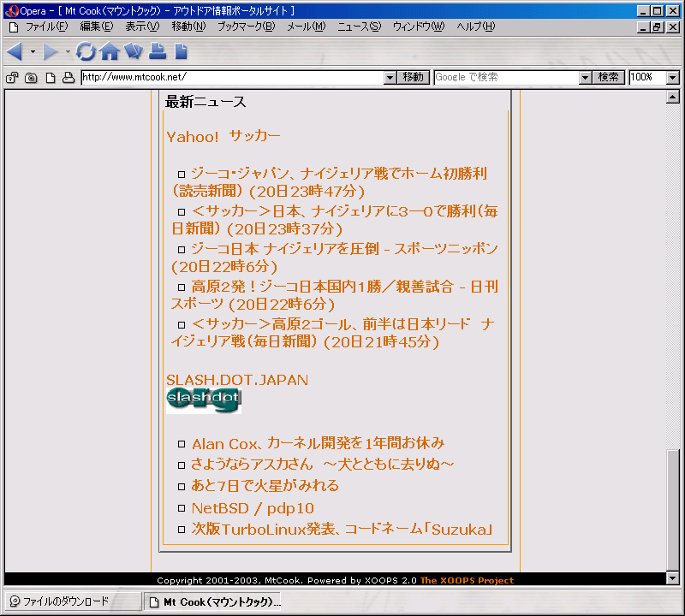Reload the page with the refresh icon
This screenshot has width=685, height=616.
tap(86, 51)
